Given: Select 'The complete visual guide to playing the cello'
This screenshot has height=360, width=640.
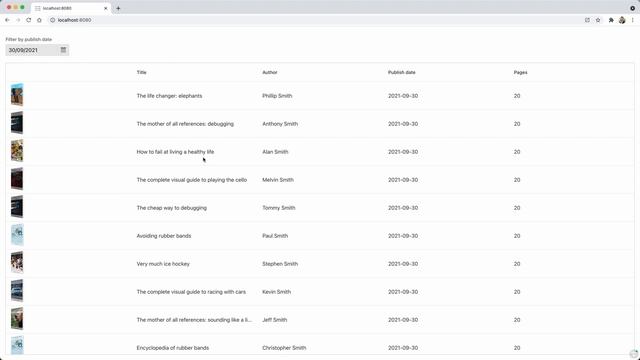Looking at the screenshot, I should click(x=191, y=180).
